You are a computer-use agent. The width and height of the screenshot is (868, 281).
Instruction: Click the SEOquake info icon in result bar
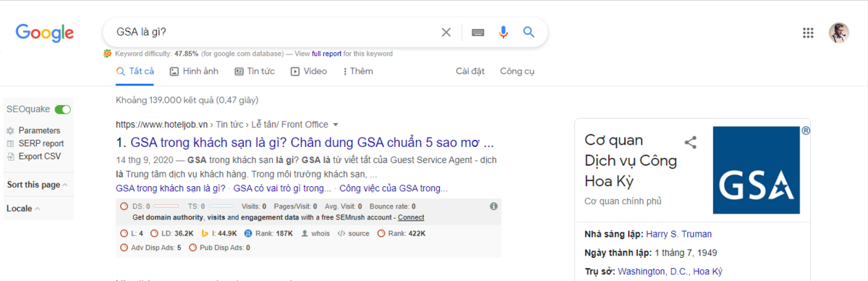(x=494, y=206)
